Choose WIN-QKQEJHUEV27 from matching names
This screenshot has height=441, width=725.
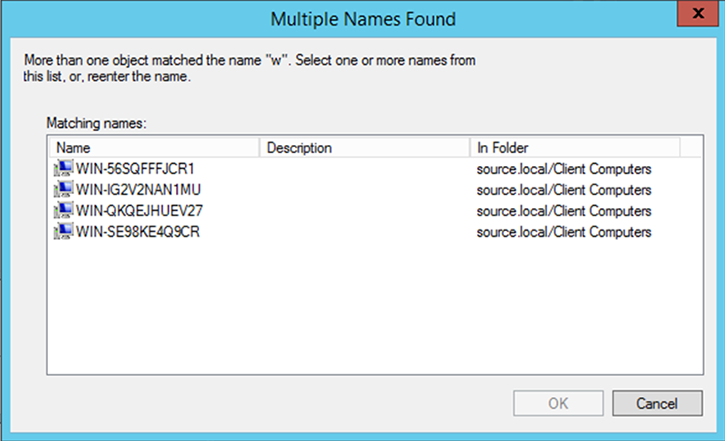[x=139, y=211]
